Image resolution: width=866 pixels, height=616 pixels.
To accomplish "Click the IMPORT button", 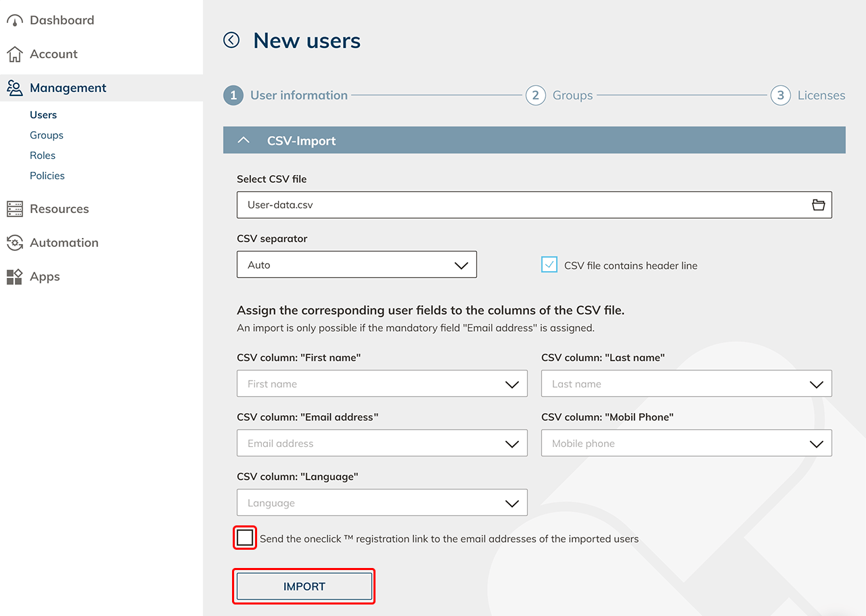I will (x=304, y=586).
